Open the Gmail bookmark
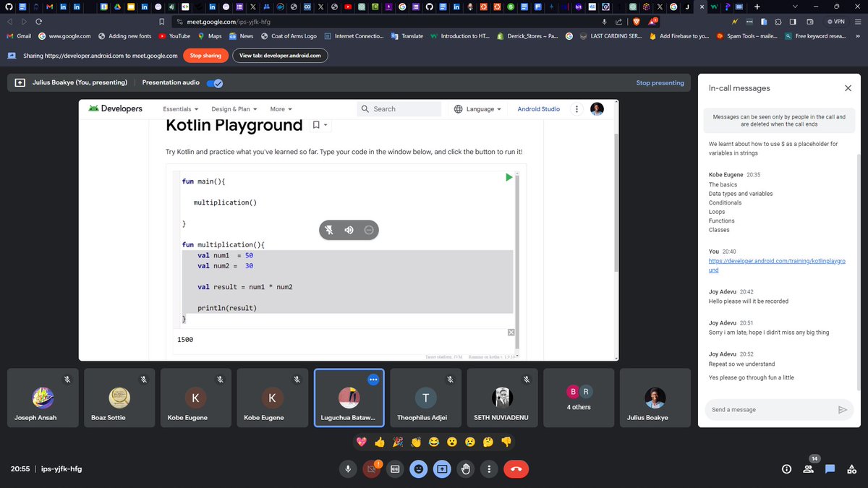Image resolution: width=868 pixels, height=488 pixels. [x=18, y=35]
